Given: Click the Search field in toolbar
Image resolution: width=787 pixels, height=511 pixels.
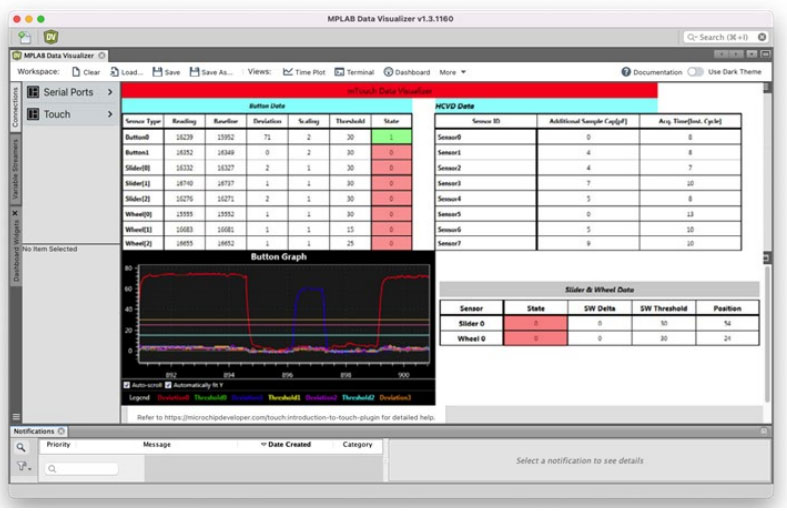Looking at the screenshot, I should coord(723,37).
